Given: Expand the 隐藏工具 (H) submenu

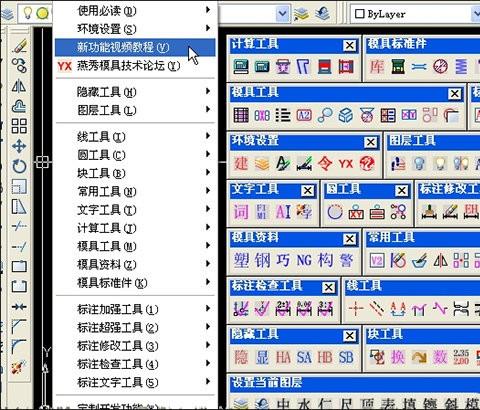Looking at the screenshot, I should point(135,92).
